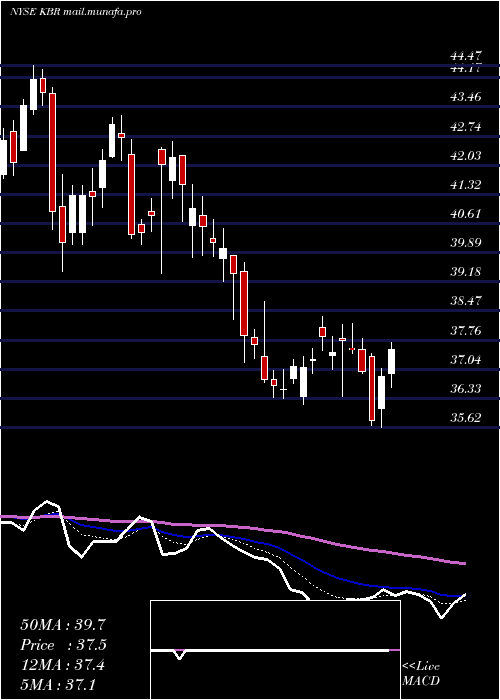The width and height of the screenshot is (500, 700).
Task: Click the 37.76 price level label
Action: [x=466, y=331]
